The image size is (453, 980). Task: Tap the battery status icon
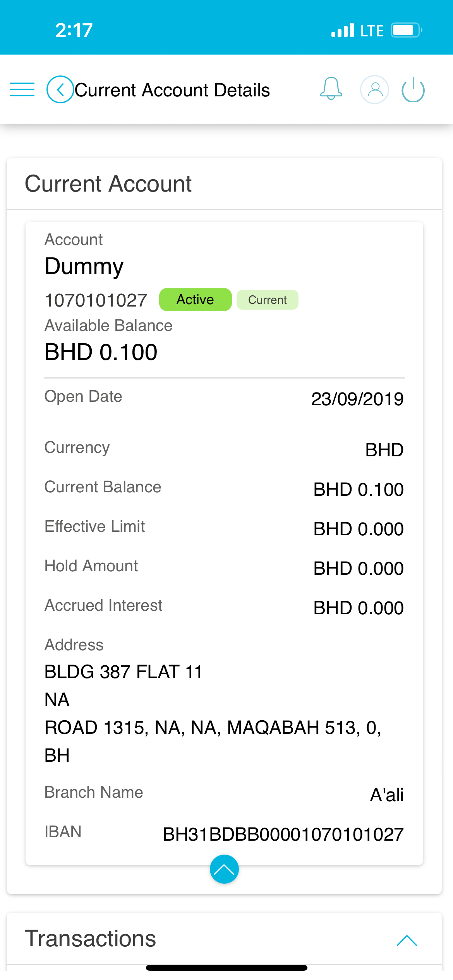click(406, 30)
